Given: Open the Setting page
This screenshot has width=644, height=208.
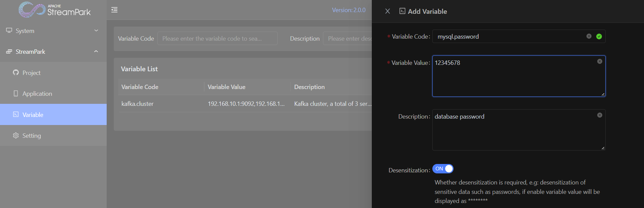Looking at the screenshot, I should pos(32,135).
